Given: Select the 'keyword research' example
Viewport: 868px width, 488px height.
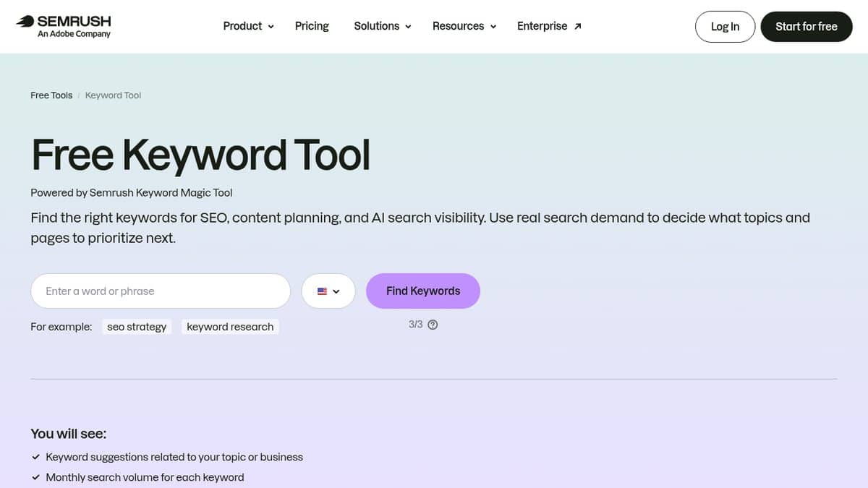Looking at the screenshot, I should [230, 327].
